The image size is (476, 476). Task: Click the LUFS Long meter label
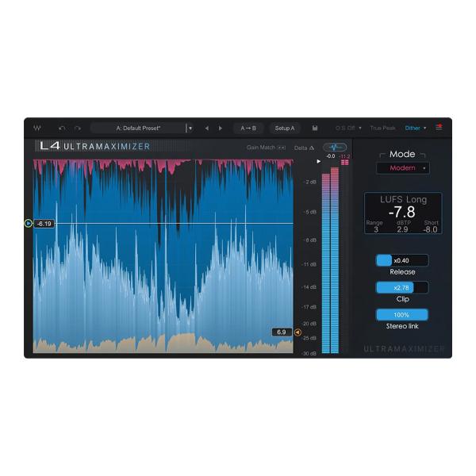[x=403, y=199]
